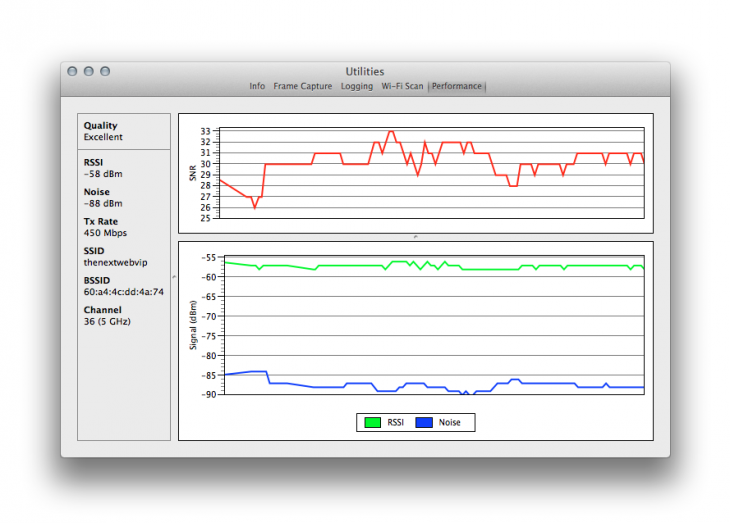Click the BSSID address 60:a4:4c:dd:4a:74

[x=124, y=292]
